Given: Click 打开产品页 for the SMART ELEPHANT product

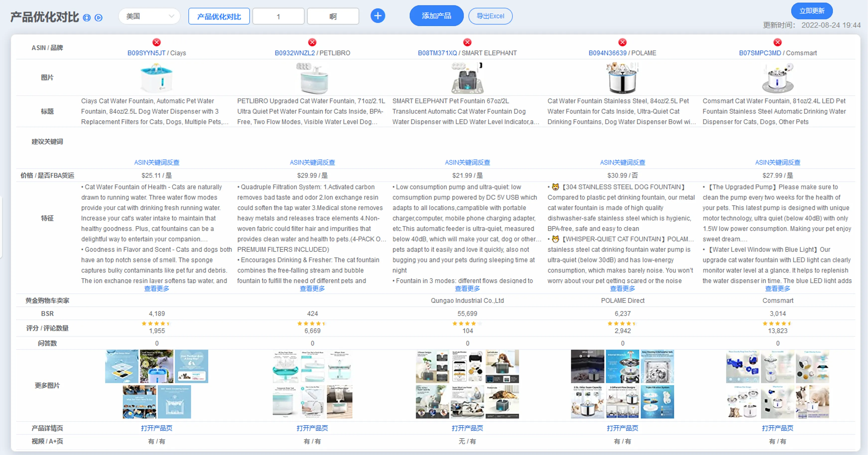Looking at the screenshot, I should tap(467, 428).
